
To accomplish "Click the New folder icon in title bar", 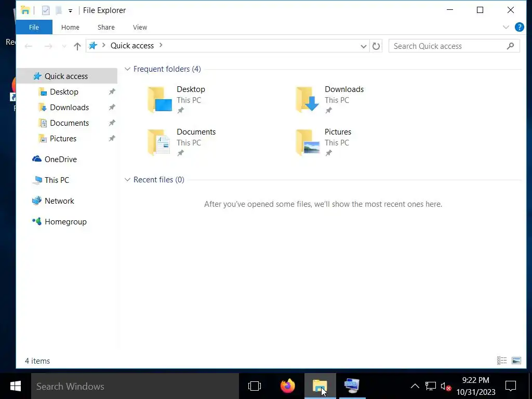I will 59,10.
